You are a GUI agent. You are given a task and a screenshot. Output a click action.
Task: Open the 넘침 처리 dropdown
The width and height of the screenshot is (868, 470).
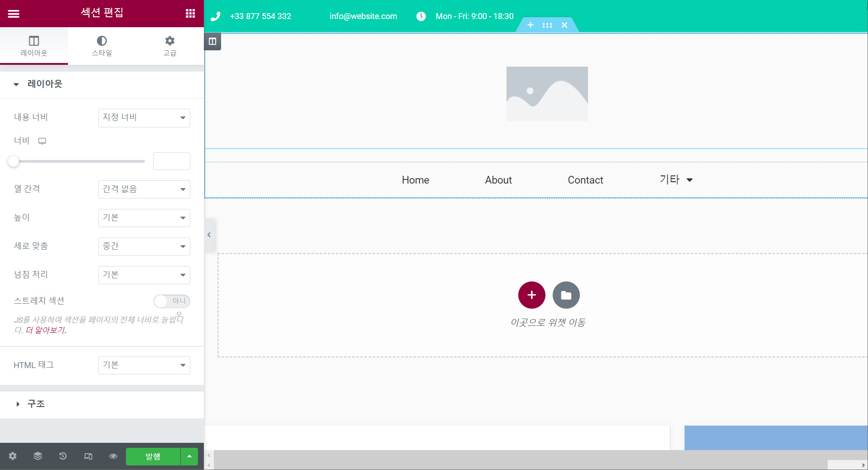click(x=144, y=275)
